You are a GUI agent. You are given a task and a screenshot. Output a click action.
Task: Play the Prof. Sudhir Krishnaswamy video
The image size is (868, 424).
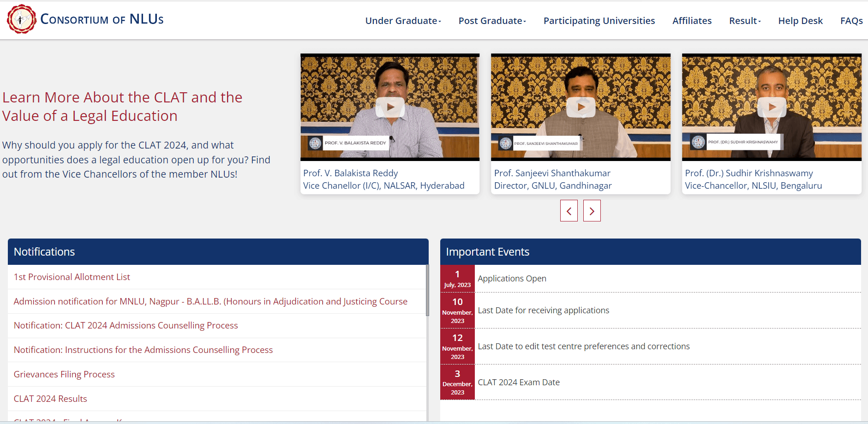772,107
